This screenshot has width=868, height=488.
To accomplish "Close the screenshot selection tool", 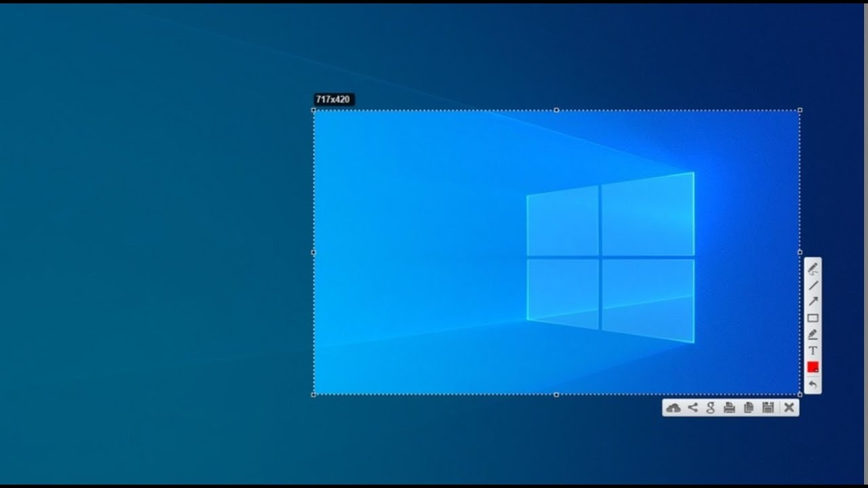I will (x=789, y=407).
